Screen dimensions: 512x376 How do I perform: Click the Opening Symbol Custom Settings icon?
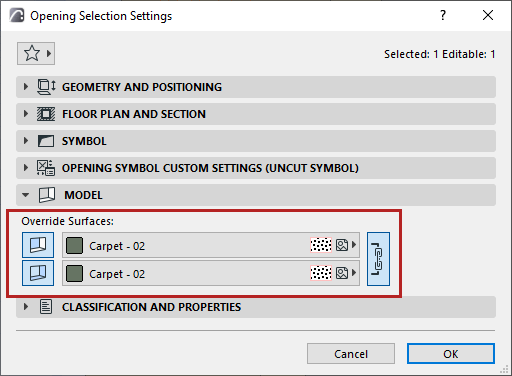(46, 168)
